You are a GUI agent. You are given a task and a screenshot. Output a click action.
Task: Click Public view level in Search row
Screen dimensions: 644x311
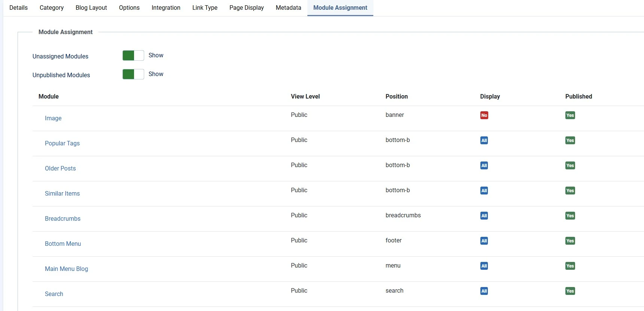pyautogui.click(x=299, y=291)
